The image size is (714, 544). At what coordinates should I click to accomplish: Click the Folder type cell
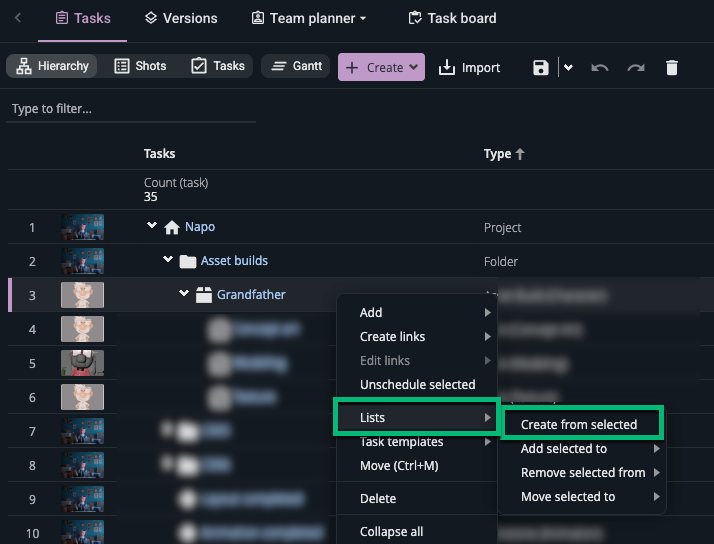501,262
